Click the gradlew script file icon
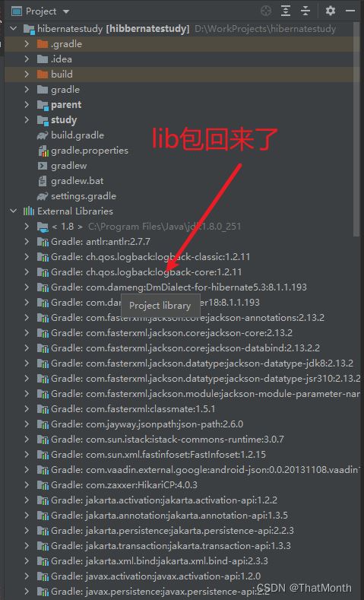Image resolution: width=364 pixels, height=600 pixels. (x=42, y=166)
